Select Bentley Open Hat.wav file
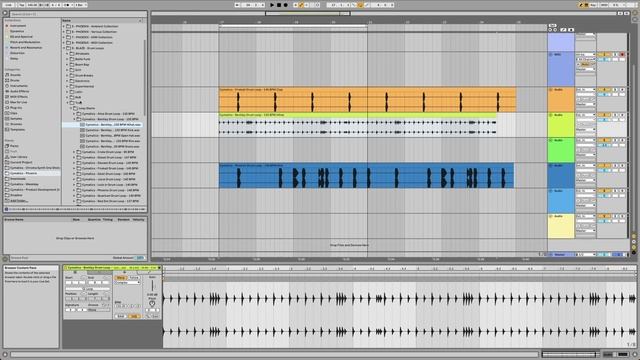The height and width of the screenshot is (360, 640). tap(110, 136)
